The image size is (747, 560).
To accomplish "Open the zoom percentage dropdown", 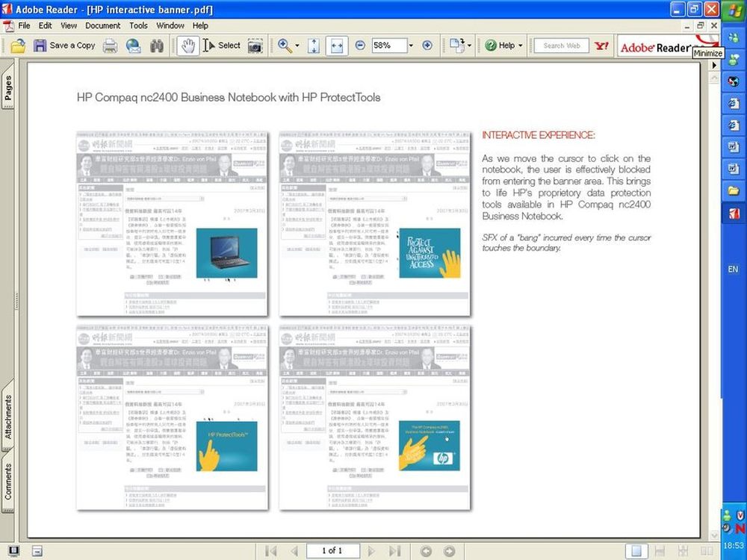I will pyautogui.click(x=410, y=46).
